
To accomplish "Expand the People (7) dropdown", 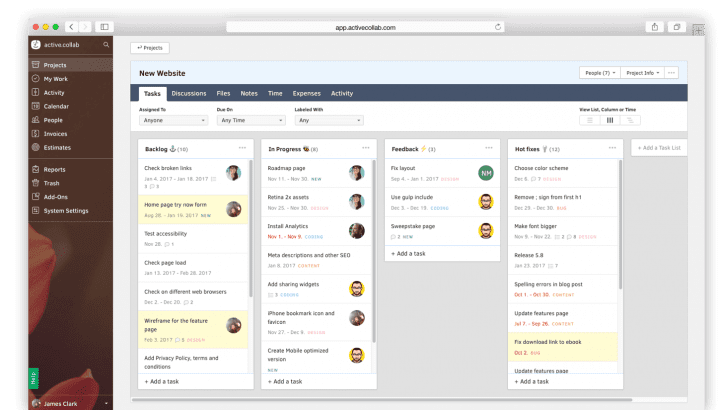I will tap(597, 73).
